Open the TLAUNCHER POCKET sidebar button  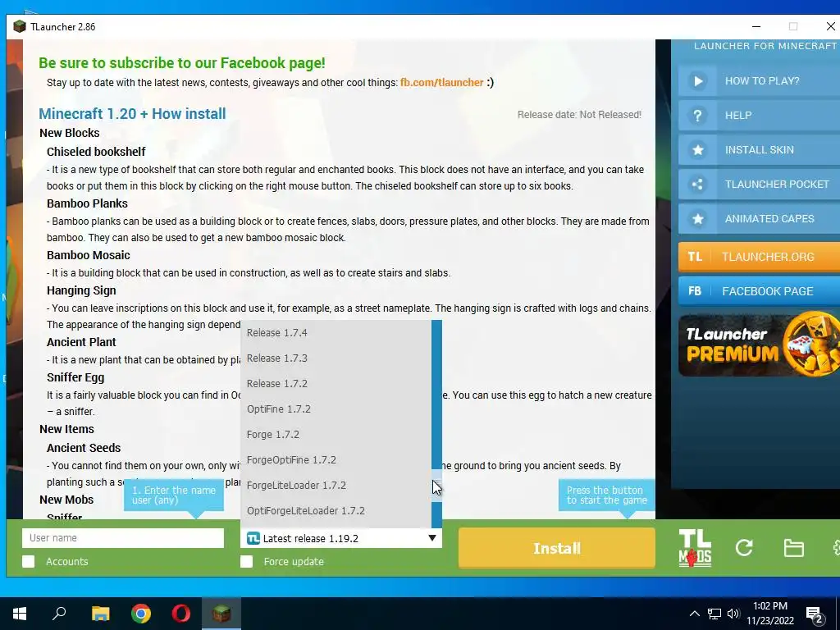[759, 185]
